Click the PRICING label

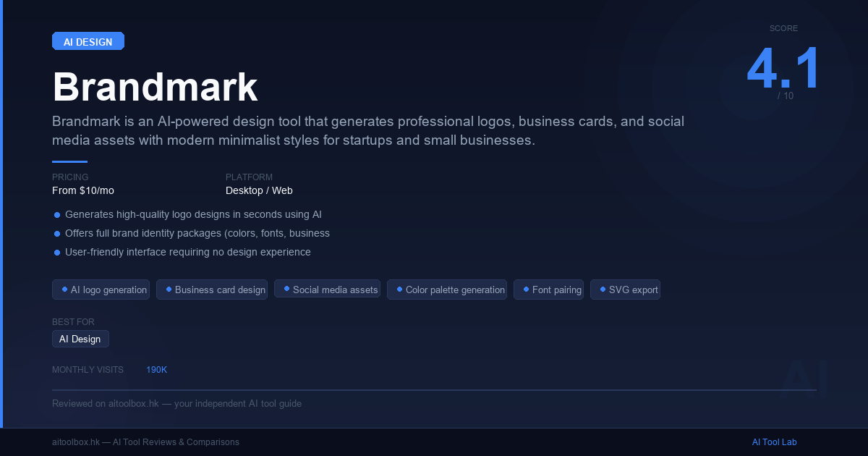(x=70, y=177)
